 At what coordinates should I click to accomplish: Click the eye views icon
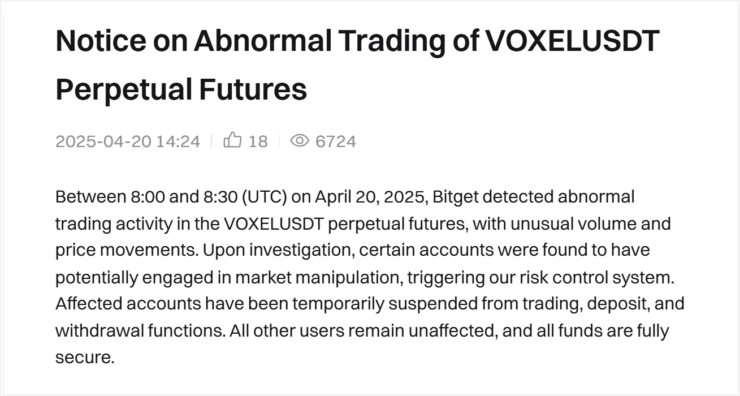click(x=300, y=141)
